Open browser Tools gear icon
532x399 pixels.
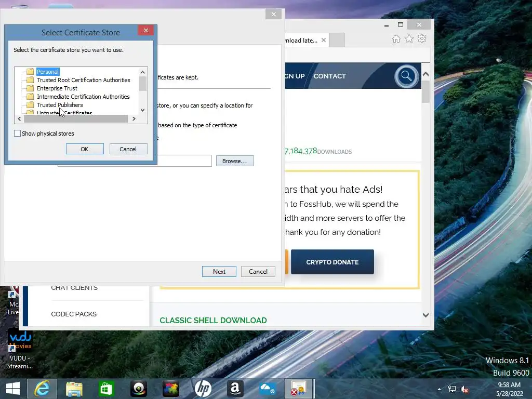click(422, 38)
